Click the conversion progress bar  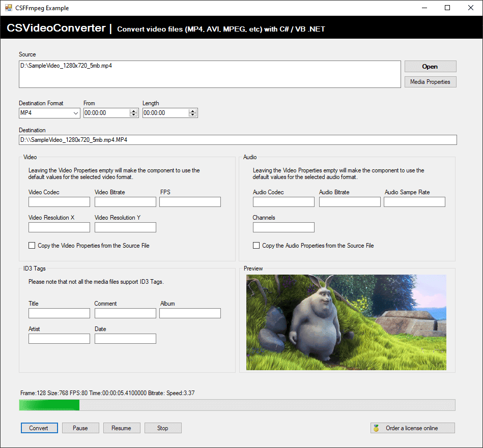(237, 405)
